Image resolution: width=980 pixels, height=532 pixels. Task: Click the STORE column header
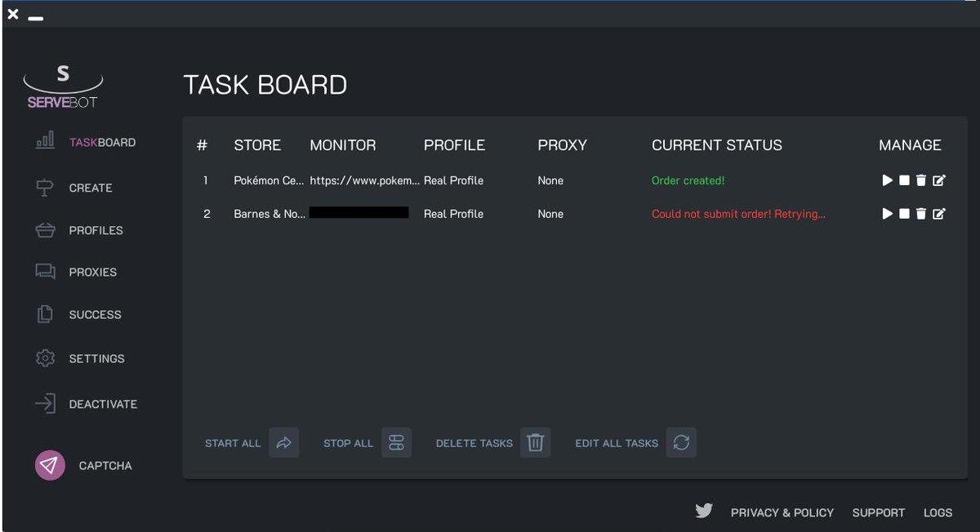click(257, 145)
